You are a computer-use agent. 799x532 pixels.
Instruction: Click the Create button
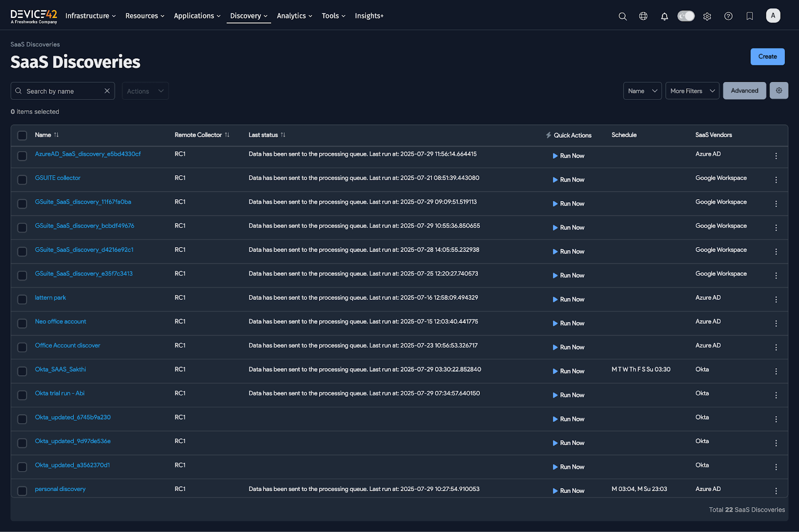coord(768,56)
